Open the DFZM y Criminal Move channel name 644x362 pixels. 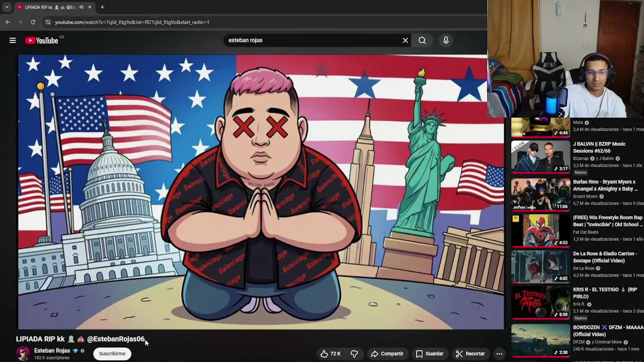(x=597, y=342)
